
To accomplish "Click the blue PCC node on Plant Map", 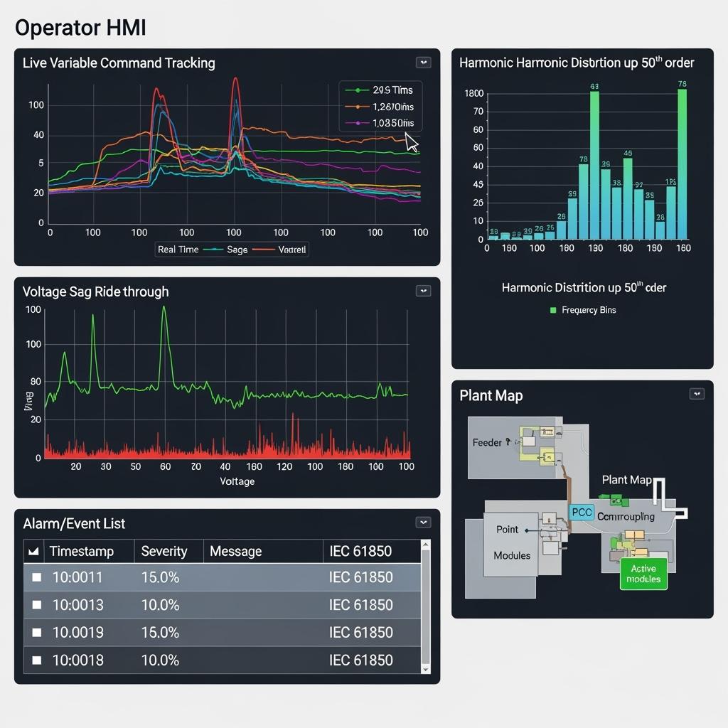I will click(582, 513).
